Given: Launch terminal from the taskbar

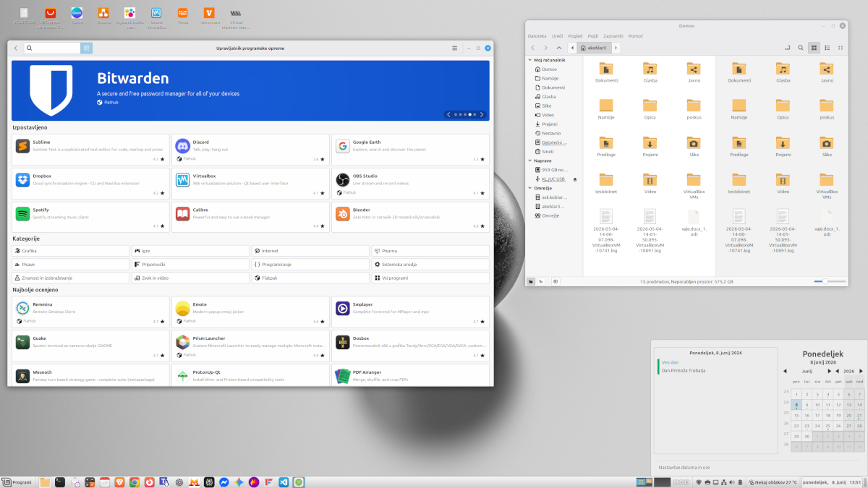Looking at the screenshot, I should tap(60, 481).
